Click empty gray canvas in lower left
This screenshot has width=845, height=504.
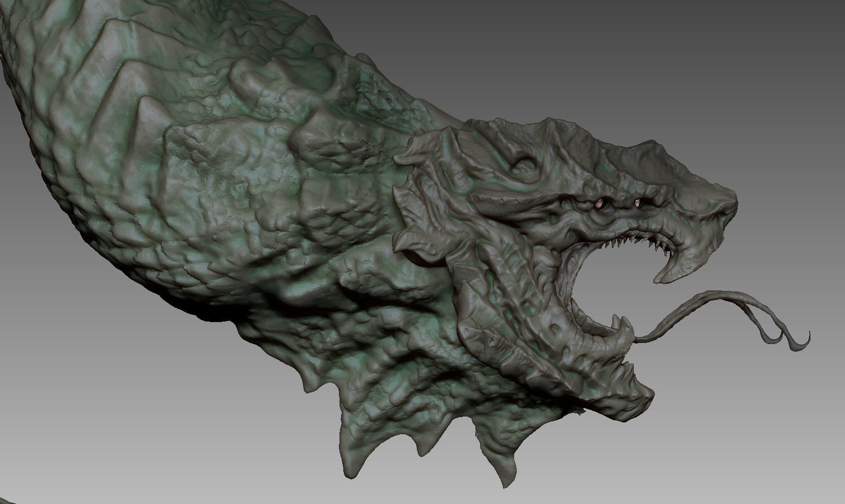click(107, 429)
